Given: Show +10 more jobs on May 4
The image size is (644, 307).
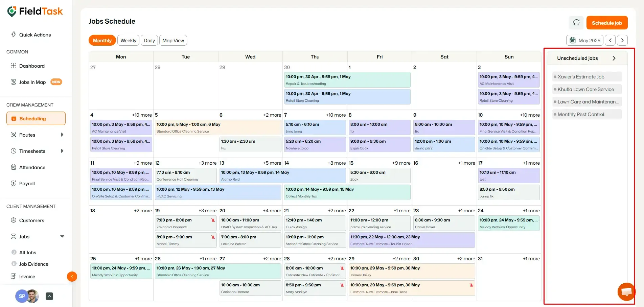Looking at the screenshot, I should click(142, 115).
